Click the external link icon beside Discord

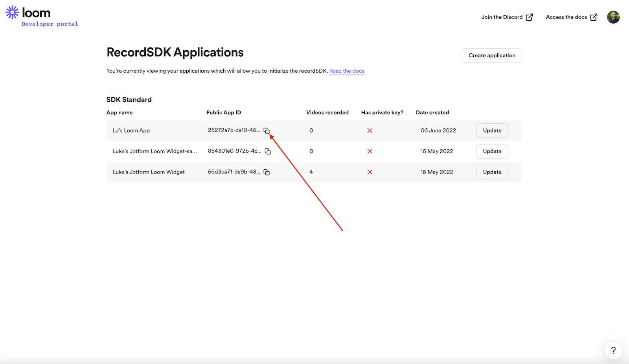[530, 17]
